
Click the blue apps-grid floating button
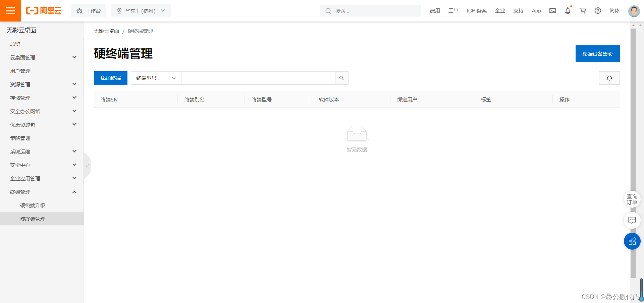pyautogui.click(x=632, y=241)
